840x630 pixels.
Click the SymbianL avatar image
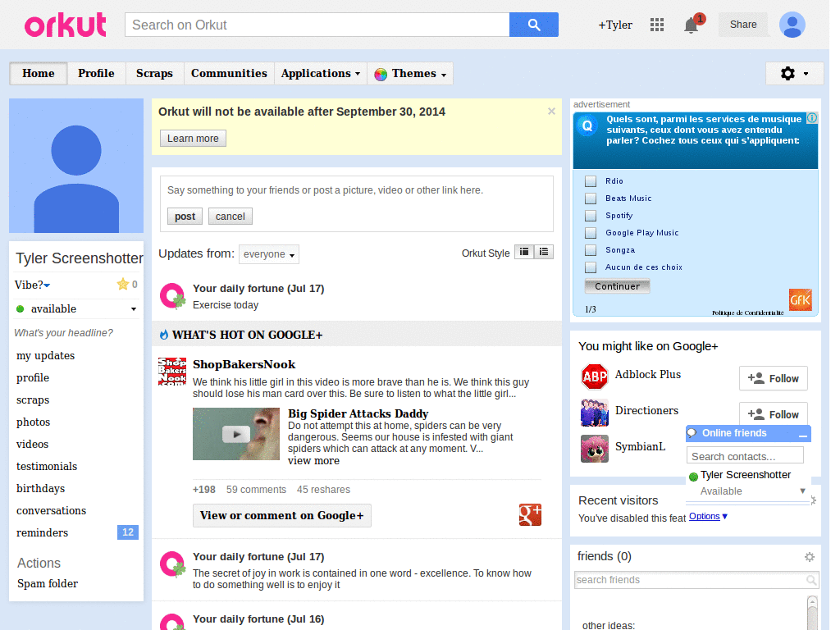click(595, 449)
